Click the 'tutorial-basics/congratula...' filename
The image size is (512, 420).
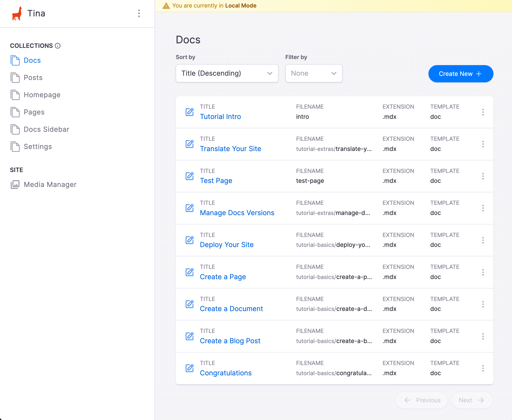coord(334,373)
